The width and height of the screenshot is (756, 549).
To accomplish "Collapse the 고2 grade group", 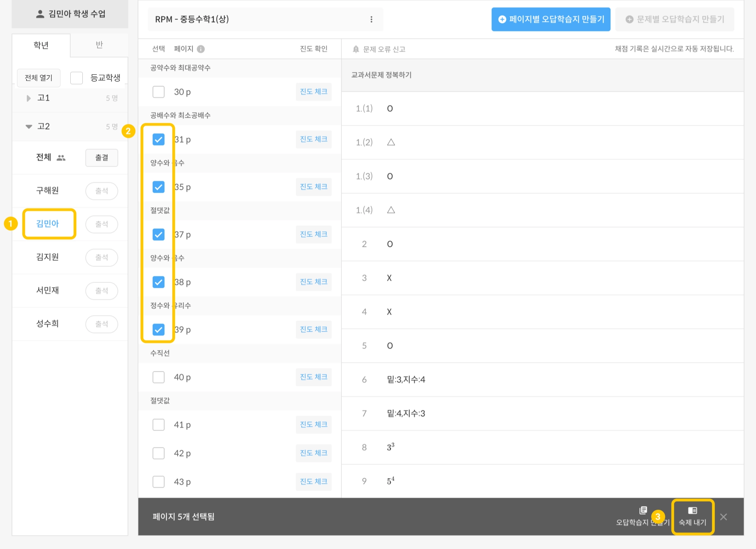I will tap(29, 127).
